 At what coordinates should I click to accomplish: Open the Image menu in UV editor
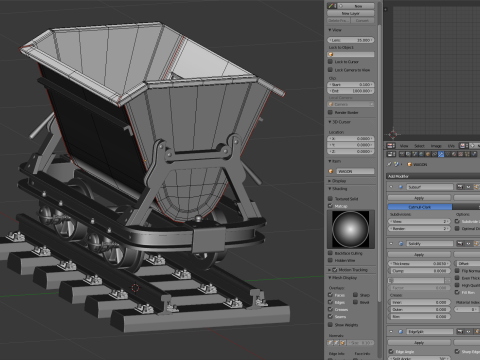pos(436,146)
